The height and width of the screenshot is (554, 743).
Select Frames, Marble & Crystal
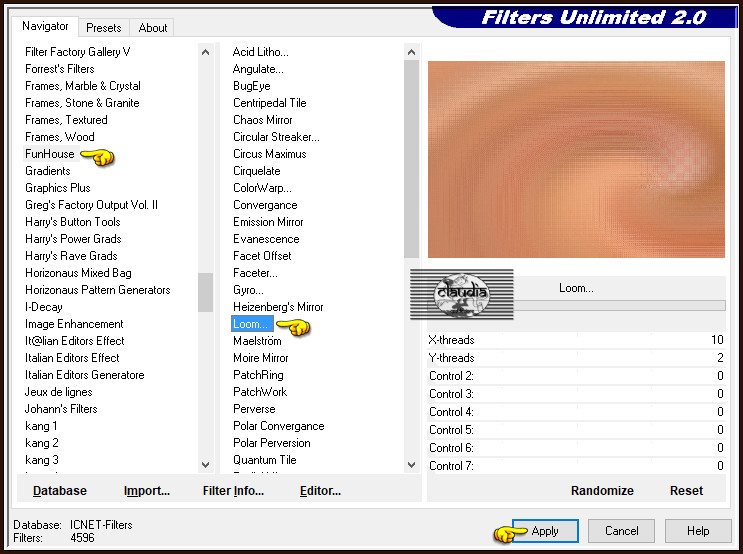coord(83,86)
